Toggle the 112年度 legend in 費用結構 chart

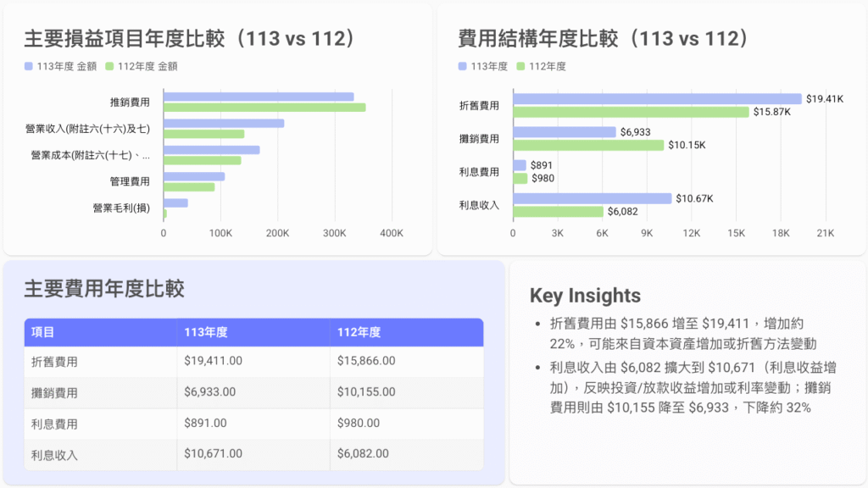click(541, 66)
